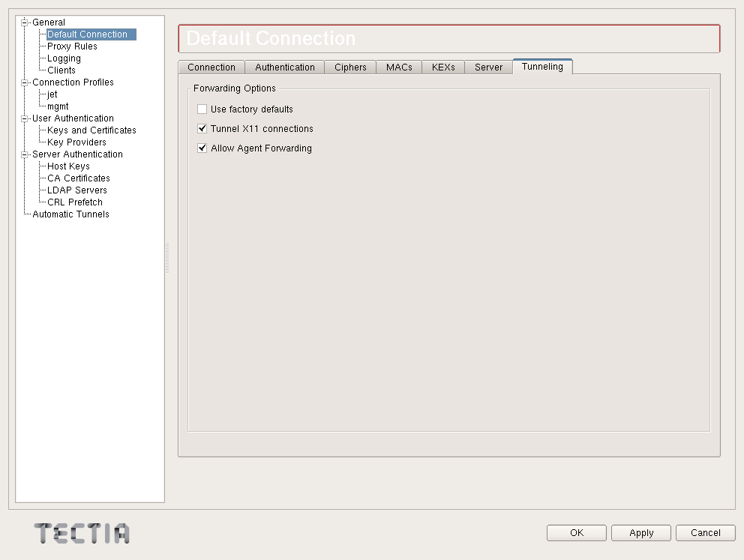
Task: Collapse the Server Authentication node
Action: pos(24,154)
